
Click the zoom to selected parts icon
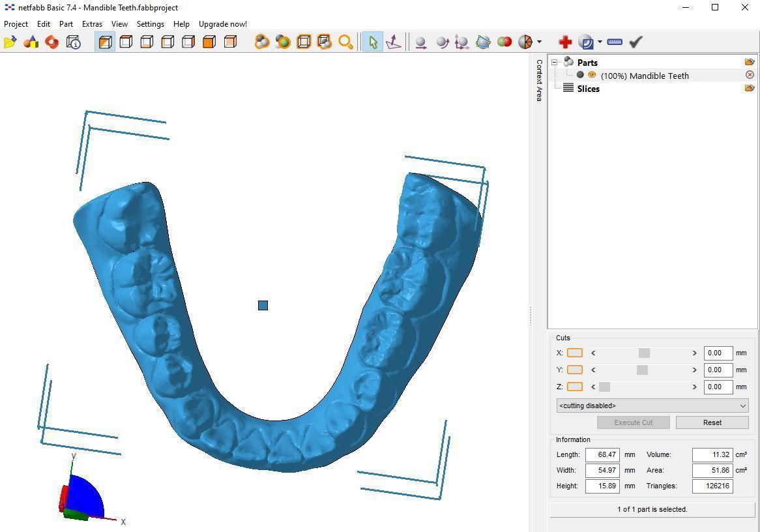coord(283,42)
